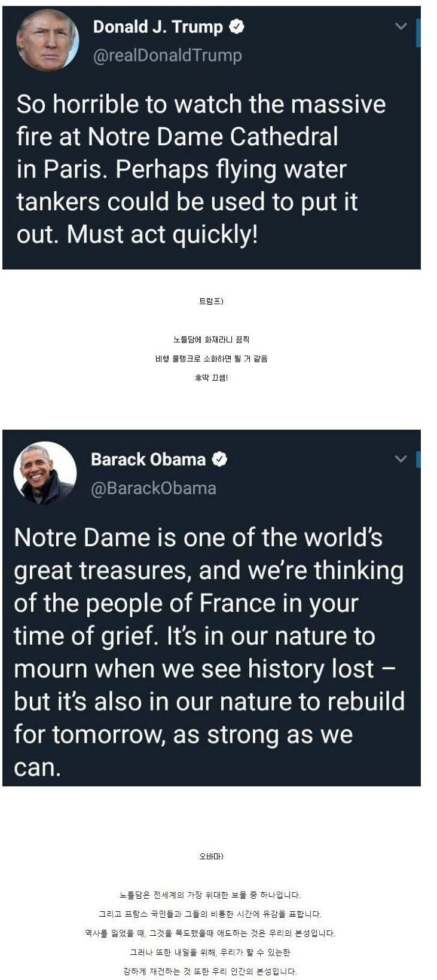Click the line starting "역사를 잃었을 때"
This screenshot has height=980, width=437.
210,933
